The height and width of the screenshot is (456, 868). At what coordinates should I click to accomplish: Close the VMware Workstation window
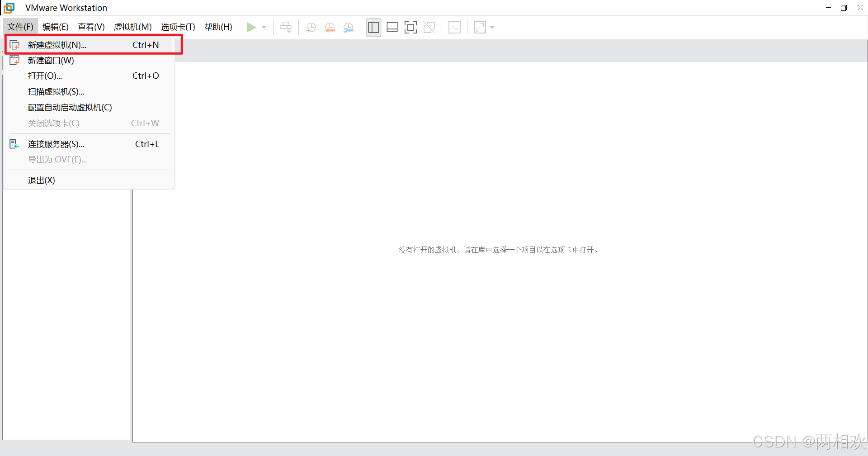(x=860, y=8)
